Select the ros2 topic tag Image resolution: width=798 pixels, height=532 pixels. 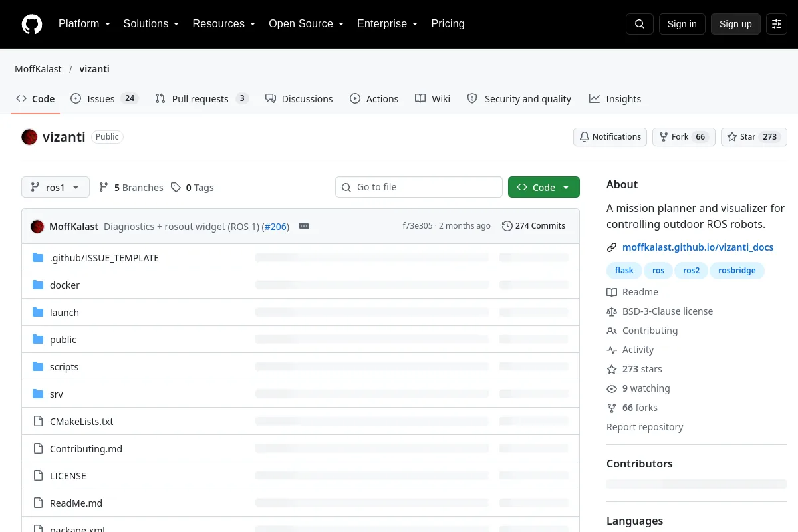(x=692, y=271)
